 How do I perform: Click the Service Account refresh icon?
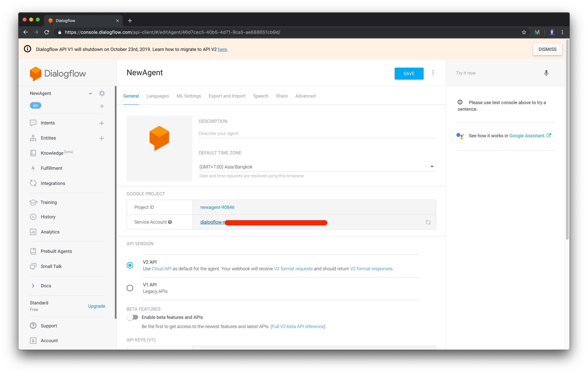[x=428, y=222]
